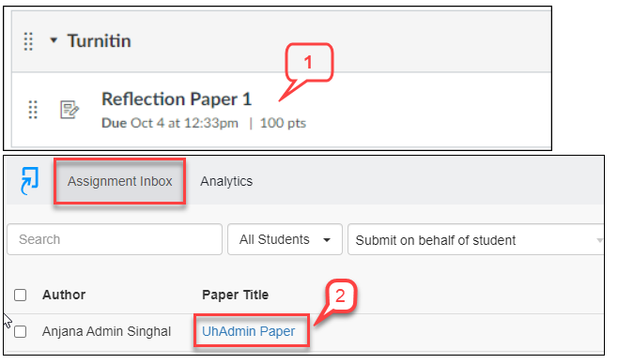Grab the drag handle beside Reflection Paper 1
This screenshot has height=364, width=618.
click(x=33, y=110)
